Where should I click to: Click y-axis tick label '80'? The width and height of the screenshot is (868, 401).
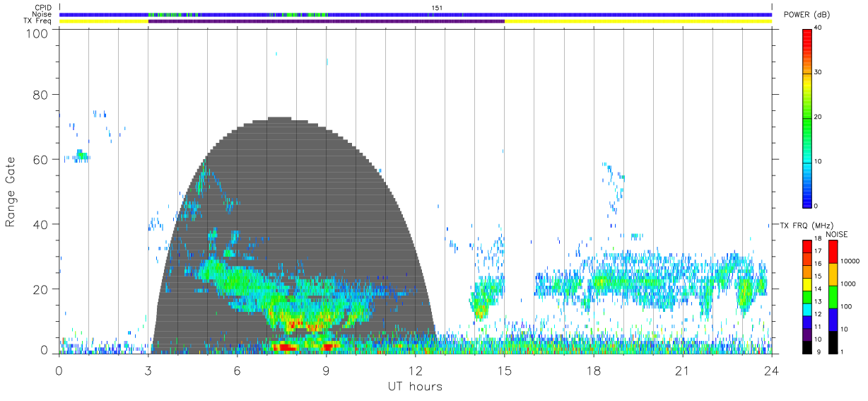(41, 95)
